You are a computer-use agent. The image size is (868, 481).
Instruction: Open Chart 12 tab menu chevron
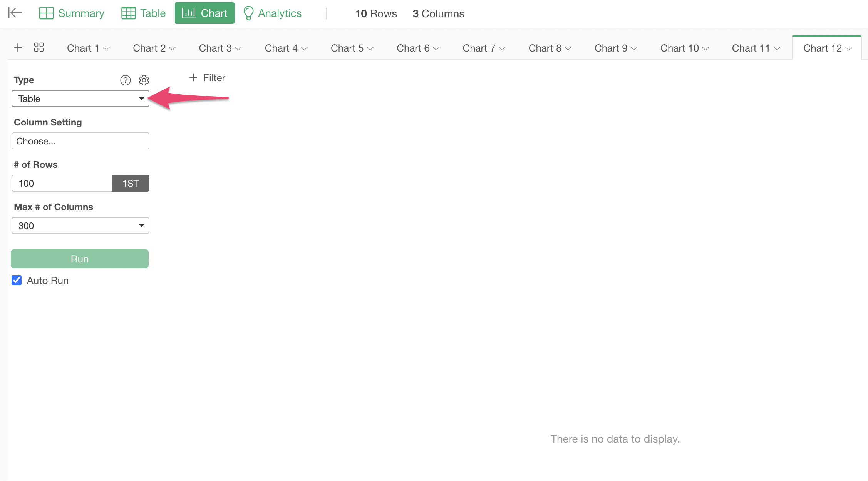coord(849,48)
